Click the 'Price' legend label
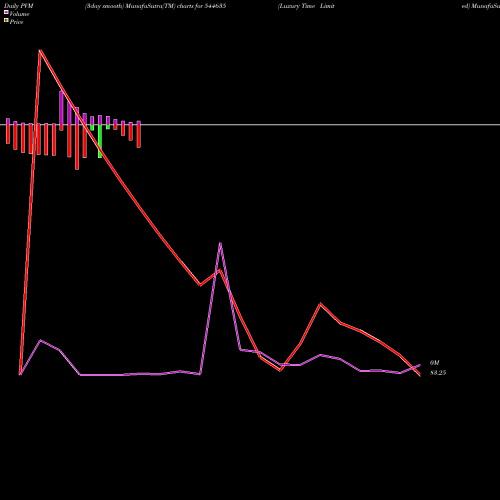Image resolution: width=500 pixels, height=500 pixels. coord(17,22)
